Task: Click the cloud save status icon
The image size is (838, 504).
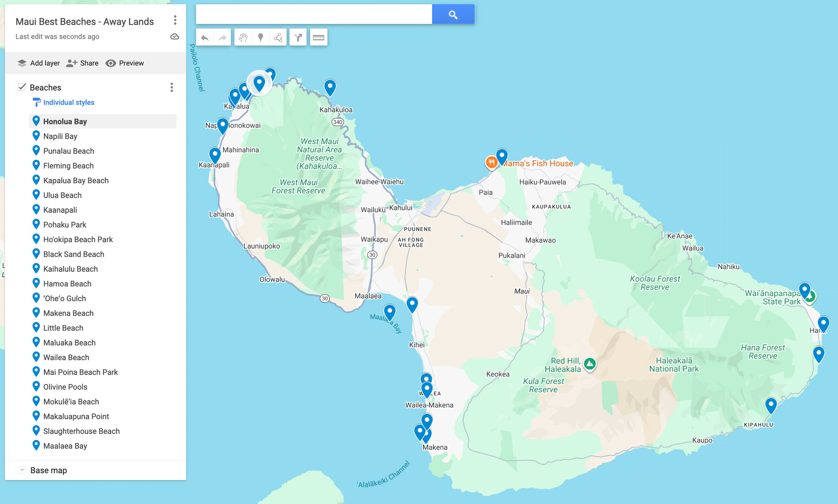Action: click(x=175, y=37)
